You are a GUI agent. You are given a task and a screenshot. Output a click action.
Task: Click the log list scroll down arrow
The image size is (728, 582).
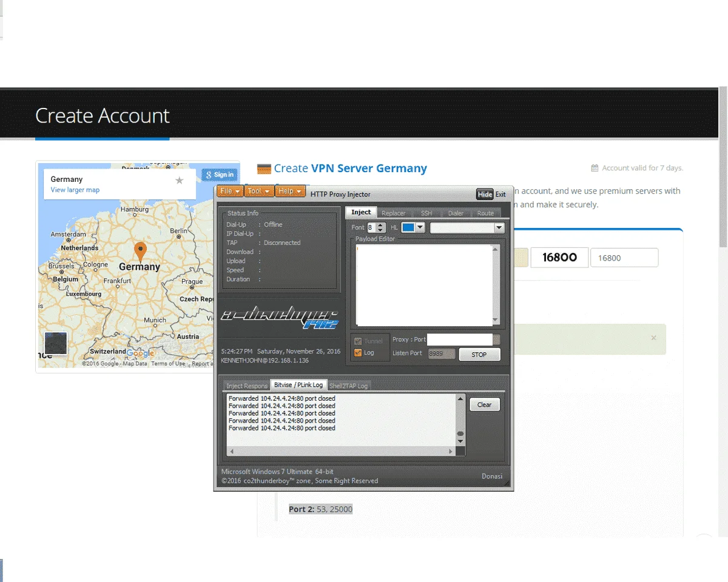pos(460,442)
